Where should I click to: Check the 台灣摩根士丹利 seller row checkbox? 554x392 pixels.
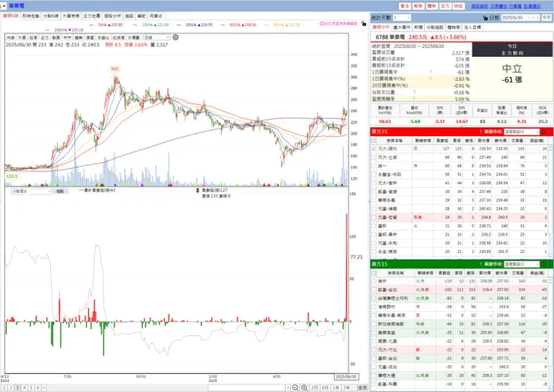(374, 298)
